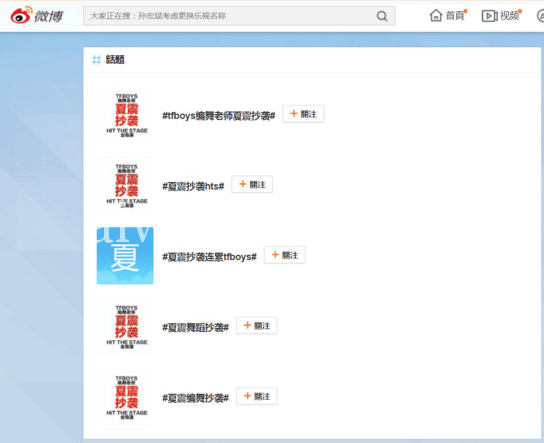Screen dimensions: 544x443
Task: Follow topic #tfboys编舞老师夏震抄袭#
Action: (x=303, y=114)
